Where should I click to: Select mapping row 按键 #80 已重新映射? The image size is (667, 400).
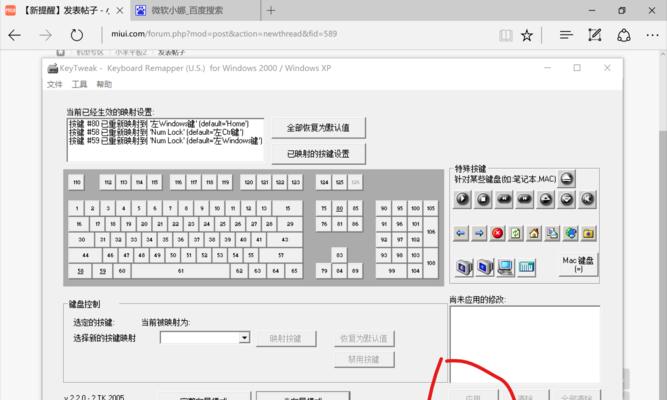[x=159, y=123]
